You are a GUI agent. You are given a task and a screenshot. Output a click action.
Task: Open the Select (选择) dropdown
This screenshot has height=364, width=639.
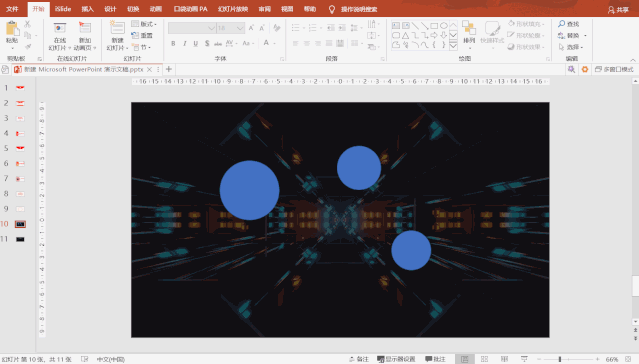570,47
